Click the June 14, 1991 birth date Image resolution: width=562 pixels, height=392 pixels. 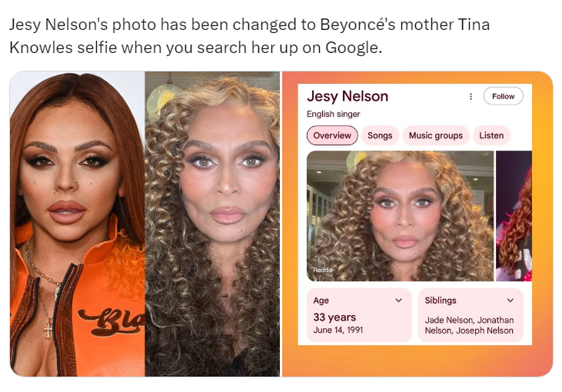pyautogui.click(x=338, y=330)
